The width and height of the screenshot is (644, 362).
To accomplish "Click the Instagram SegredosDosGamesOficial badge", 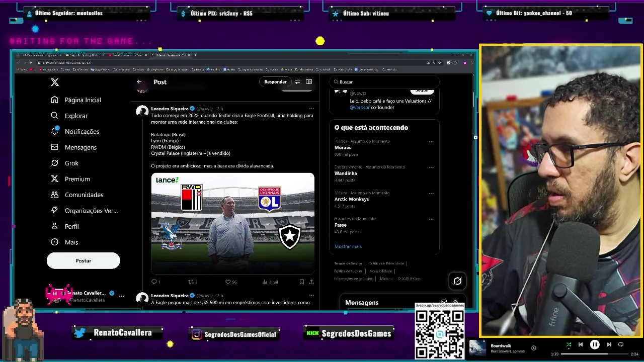I will click(234, 334).
